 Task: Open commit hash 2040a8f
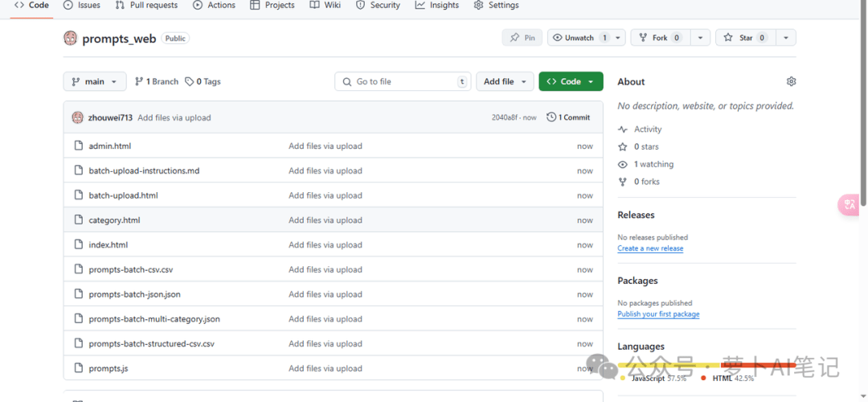point(506,117)
